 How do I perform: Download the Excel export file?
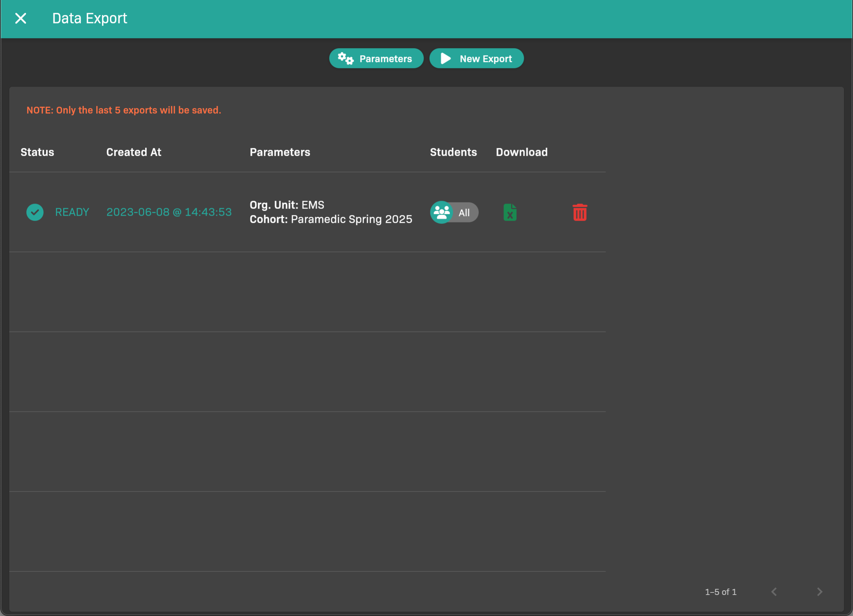[510, 212]
